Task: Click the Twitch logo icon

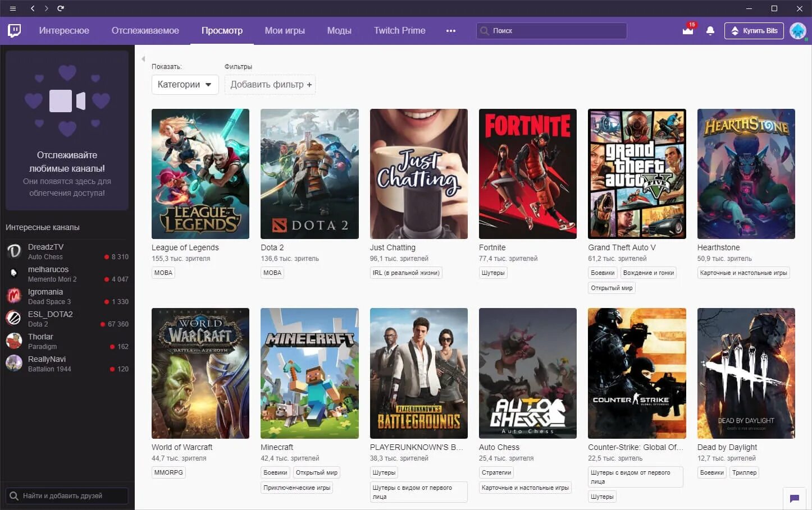Action: [x=15, y=30]
